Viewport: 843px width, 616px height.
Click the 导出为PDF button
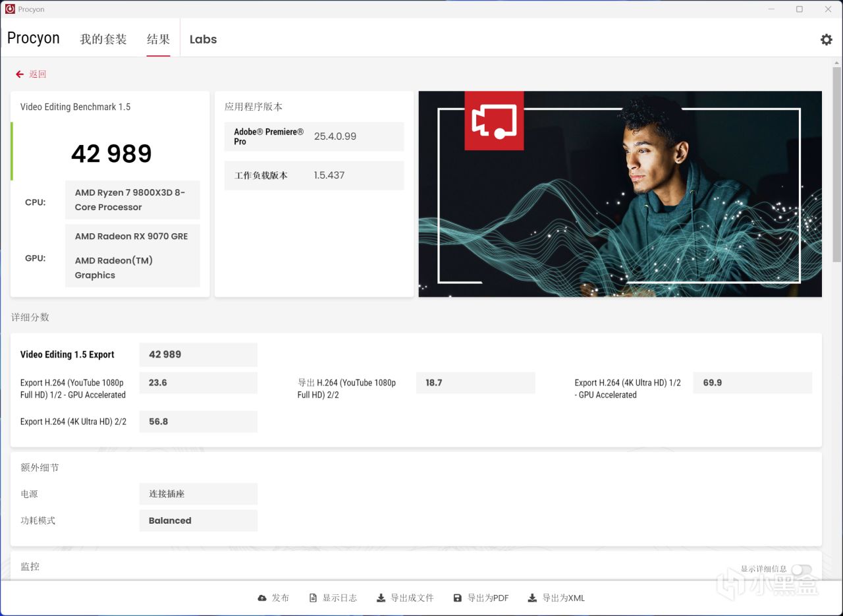[481, 598]
